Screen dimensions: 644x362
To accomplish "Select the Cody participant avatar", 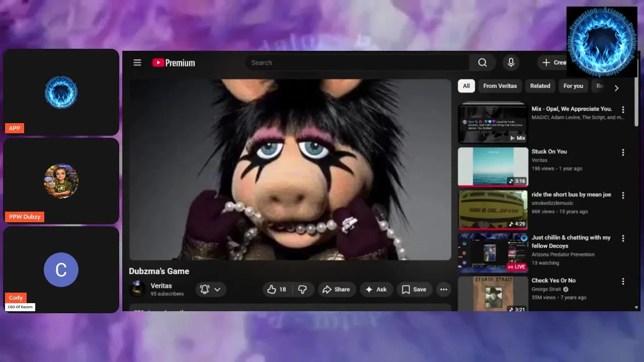I will coord(61,269).
